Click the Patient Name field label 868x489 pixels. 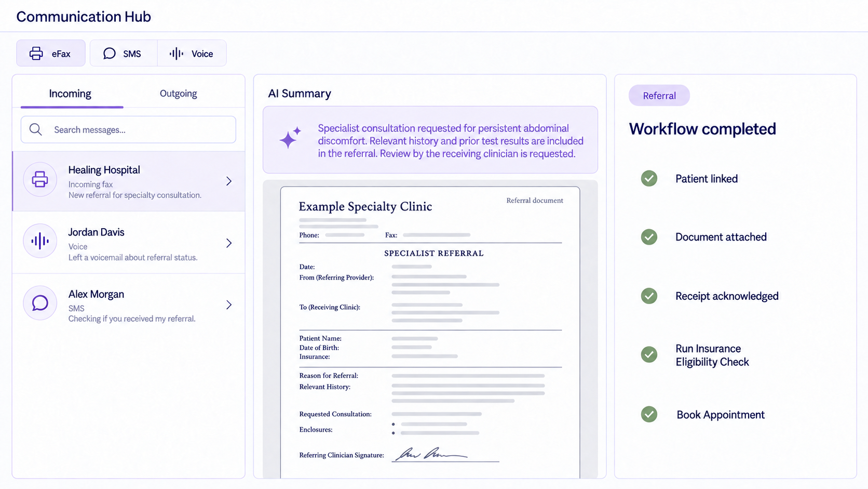tap(320, 338)
